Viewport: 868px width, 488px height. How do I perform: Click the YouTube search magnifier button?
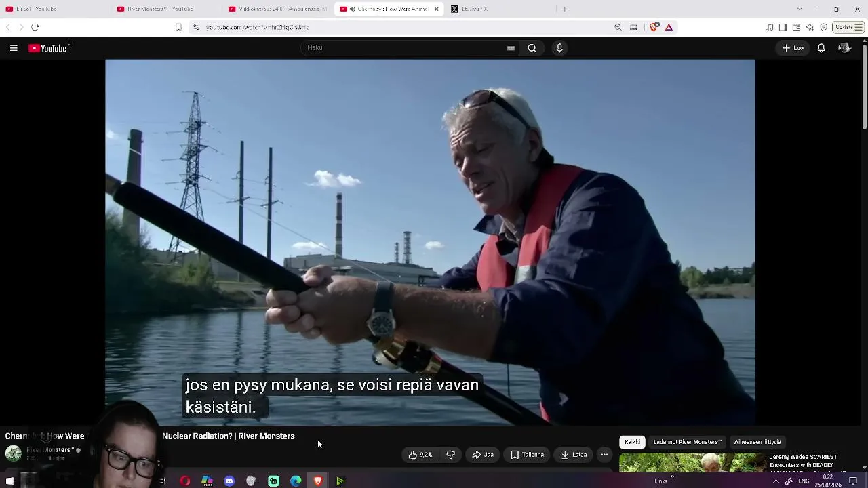[x=532, y=48]
